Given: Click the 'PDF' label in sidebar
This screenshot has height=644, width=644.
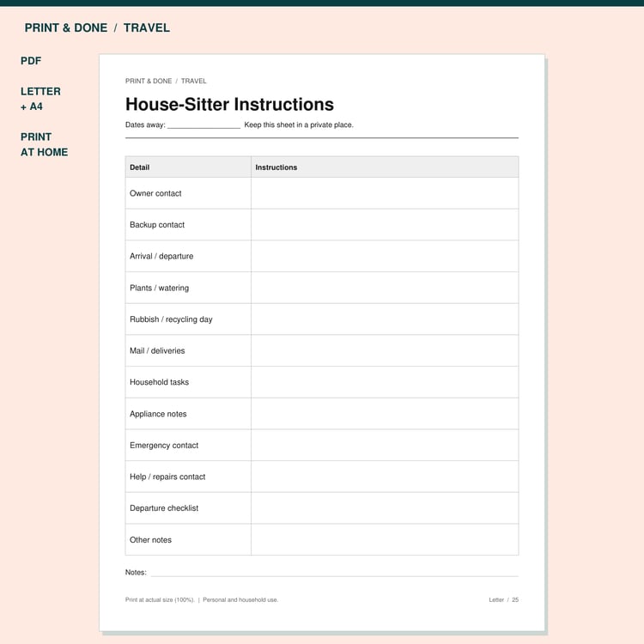Looking at the screenshot, I should pyautogui.click(x=31, y=61).
